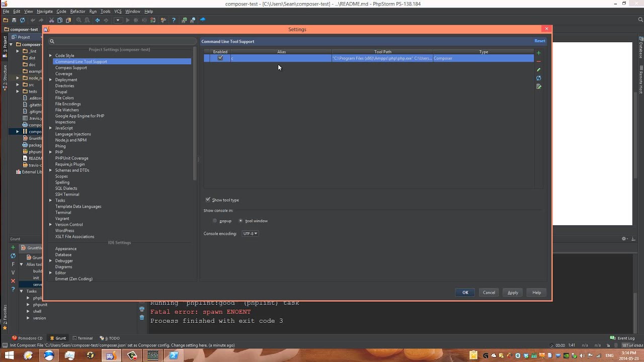
Task: Switch to the TODO tool tab
Action: tap(109, 338)
